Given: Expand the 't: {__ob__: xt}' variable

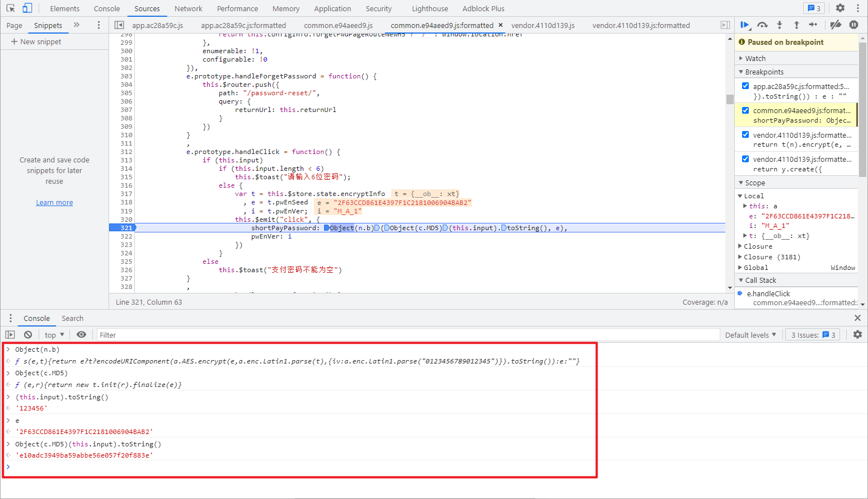Looking at the screenshot, I should click(x=745, y=236).
